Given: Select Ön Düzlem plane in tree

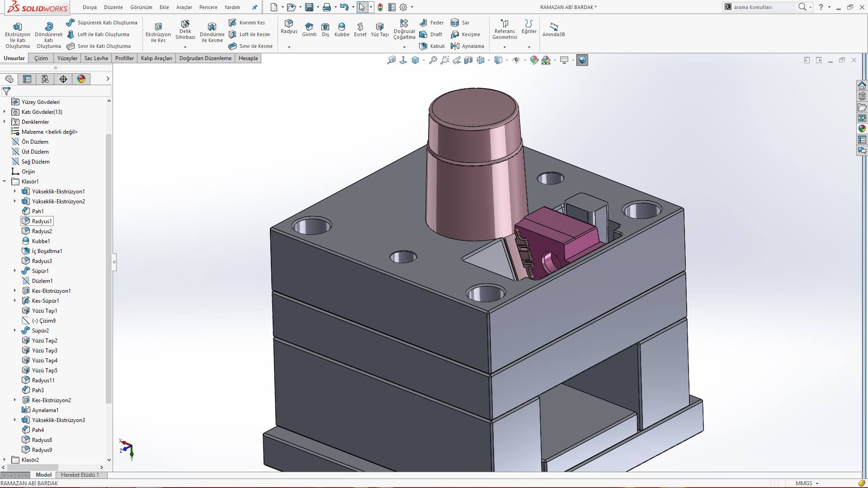Looking at the screenshot, I should pos(30,141).
